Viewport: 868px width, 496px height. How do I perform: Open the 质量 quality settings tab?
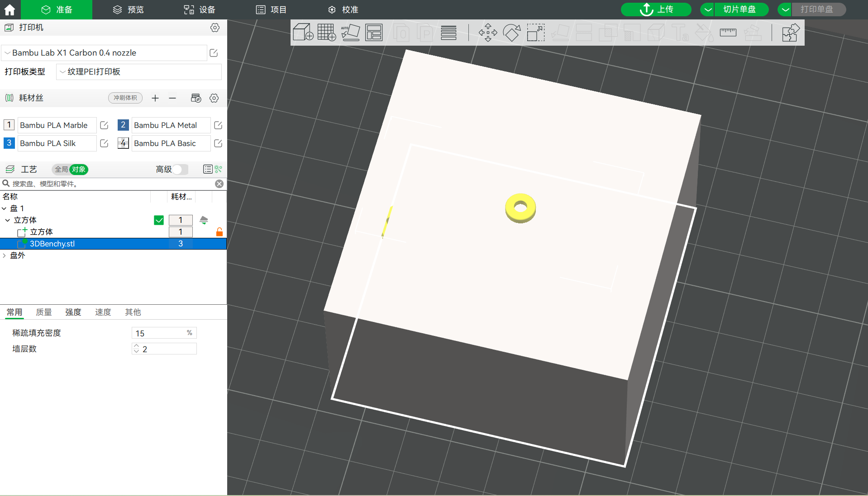coord(44,312)
